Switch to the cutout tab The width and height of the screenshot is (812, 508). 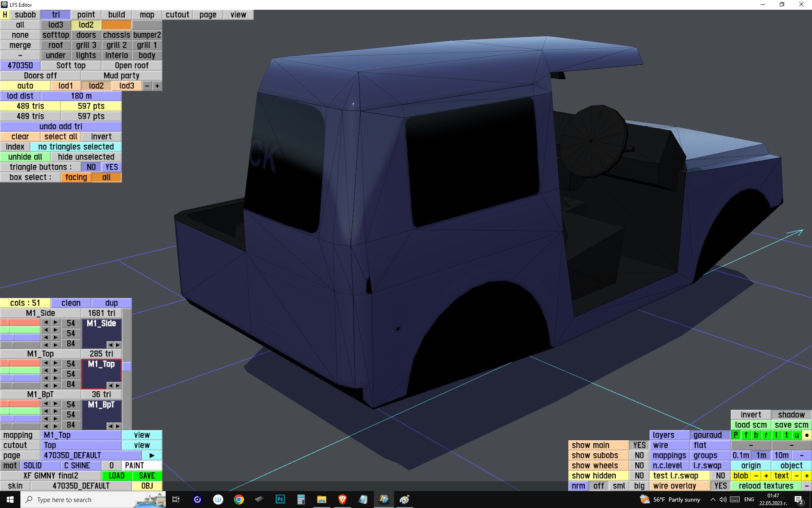[x=177, y=15]
